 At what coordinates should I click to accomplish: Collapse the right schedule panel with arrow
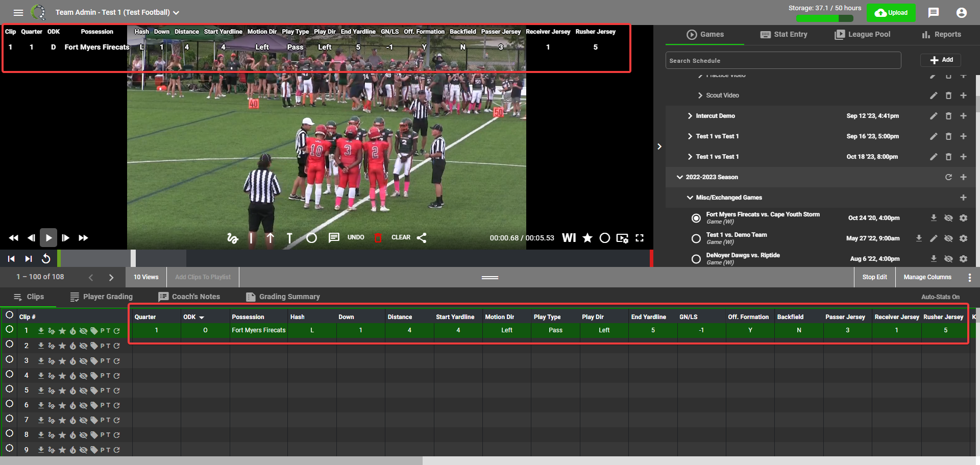point(659,146)
